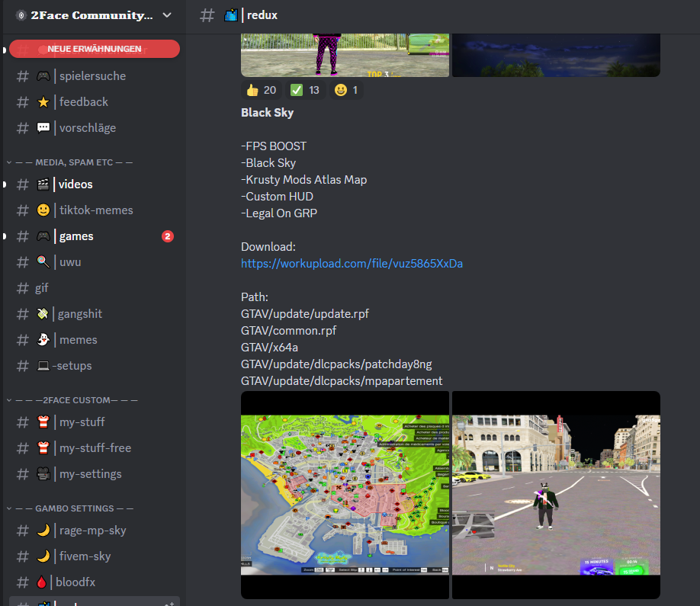The height and width of the screenshot is (606, 700).
Task: Click the NEUE ERWÄHNUNGEN pill button
Action: 95,49
